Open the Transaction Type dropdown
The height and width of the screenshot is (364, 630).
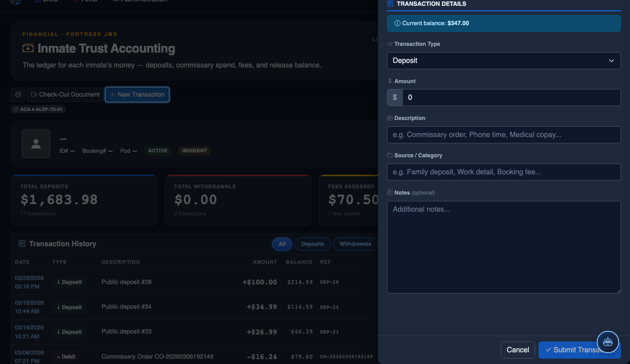504,61
